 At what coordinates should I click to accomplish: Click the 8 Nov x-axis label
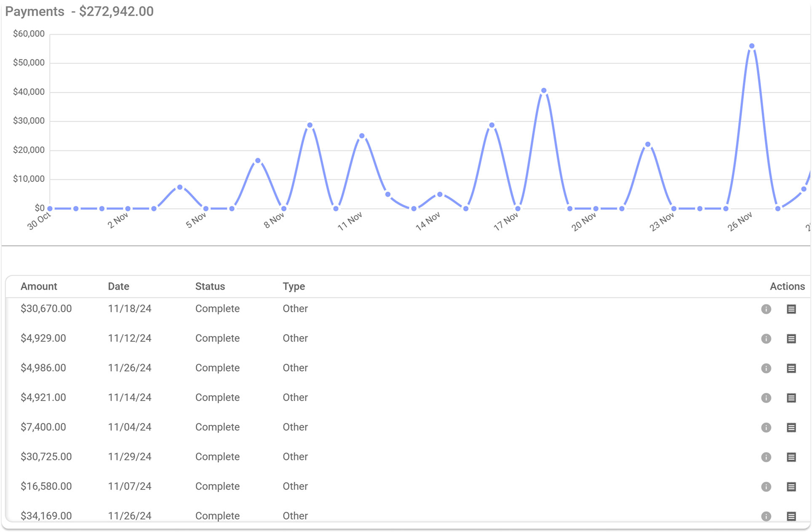point(274,221)
